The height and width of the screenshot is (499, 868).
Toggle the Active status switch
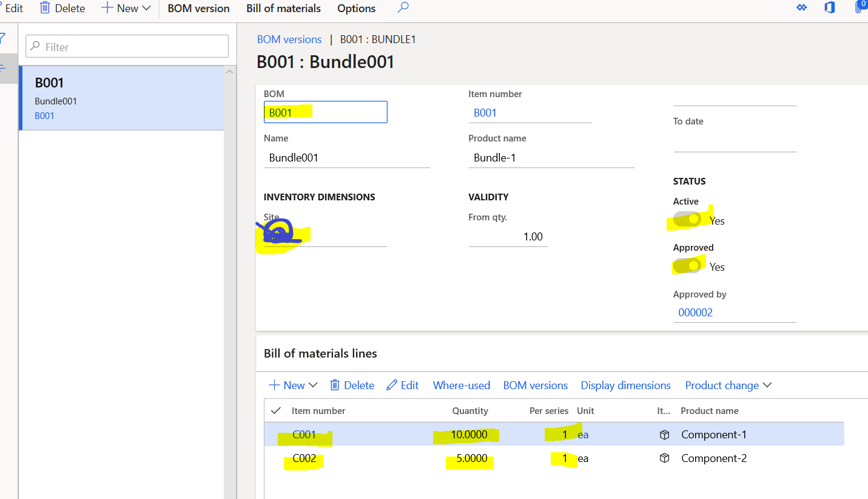pyautogui.click(x=687, y=220)
